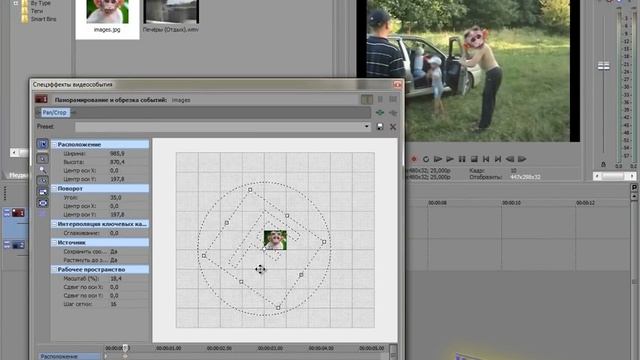Click the Ширина value 985,9
This screenshot has height=360, width=640.
117,154
